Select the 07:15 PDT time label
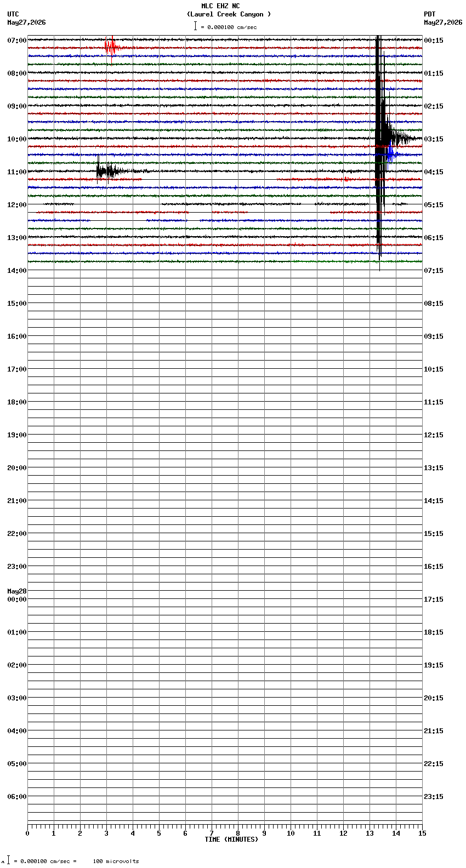Screen dimensions: 466x868 (x=434, y=270)
